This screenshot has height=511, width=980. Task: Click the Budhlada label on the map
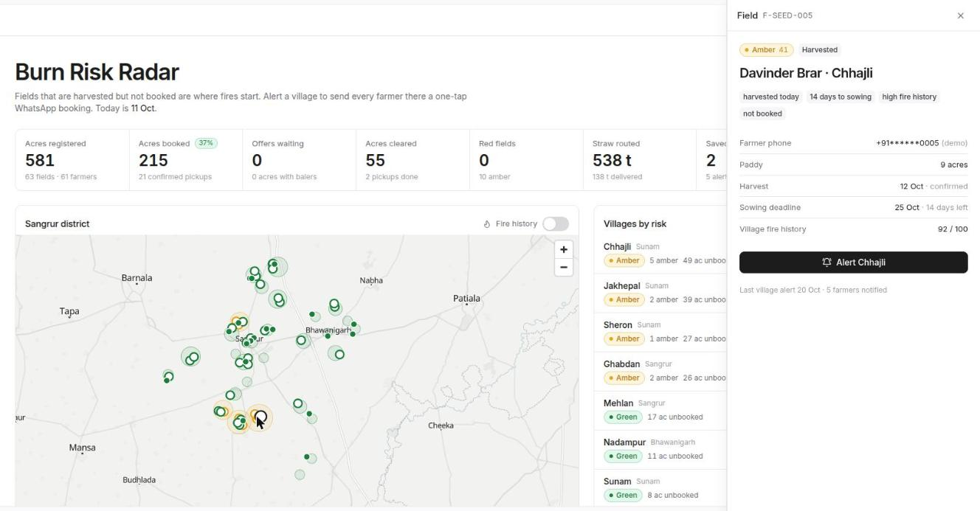pos(139,480)
